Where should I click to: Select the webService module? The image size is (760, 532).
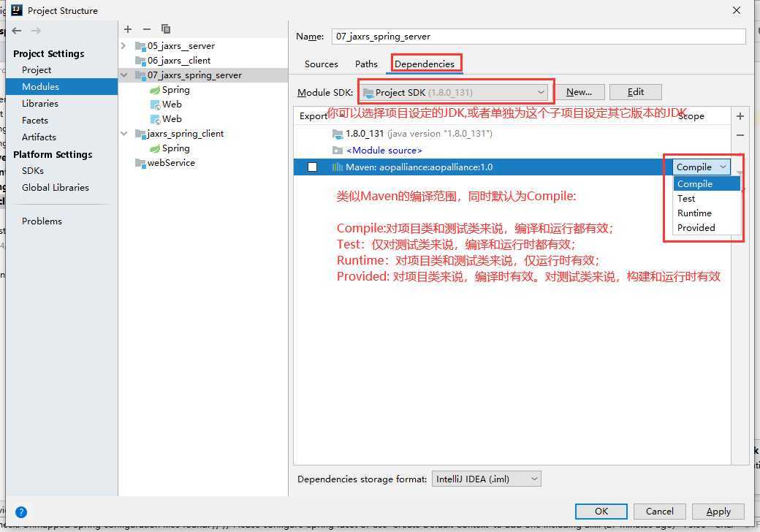click(x=171, y=163)
